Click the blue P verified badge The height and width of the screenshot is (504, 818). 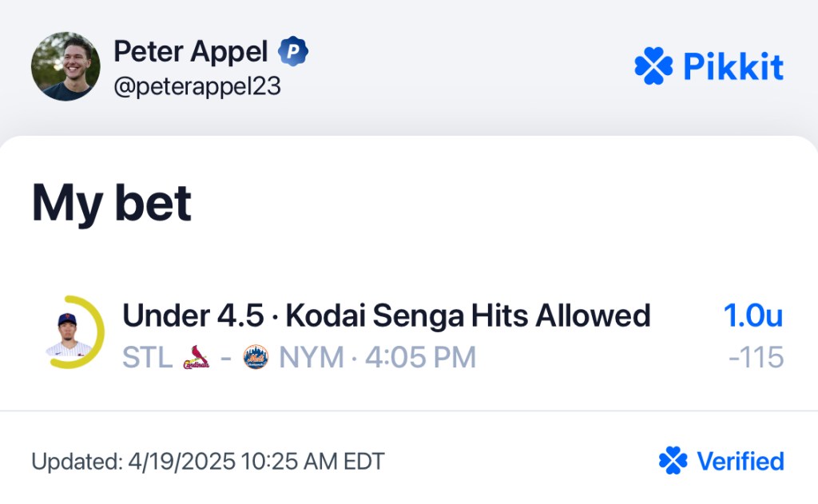tap(292, 51)
